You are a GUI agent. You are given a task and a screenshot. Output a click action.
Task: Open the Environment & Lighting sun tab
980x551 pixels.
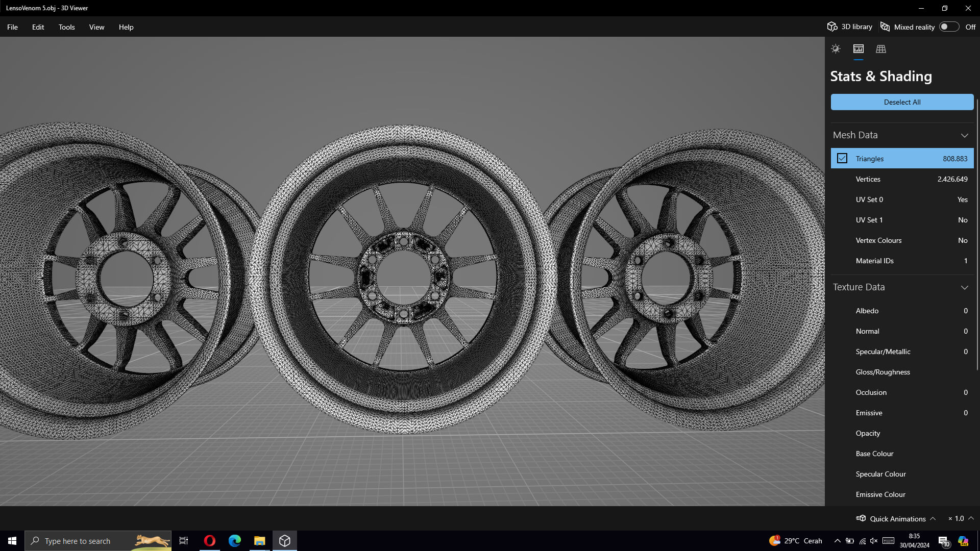tap(836, 49)
